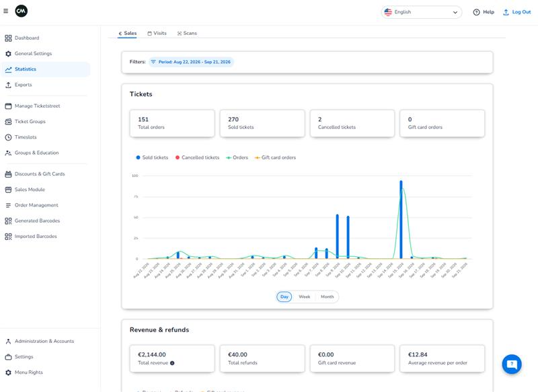This screenshot has width=538, height=392.
Task: Switch to the Visits tab
Action: (x=157, y=33)
